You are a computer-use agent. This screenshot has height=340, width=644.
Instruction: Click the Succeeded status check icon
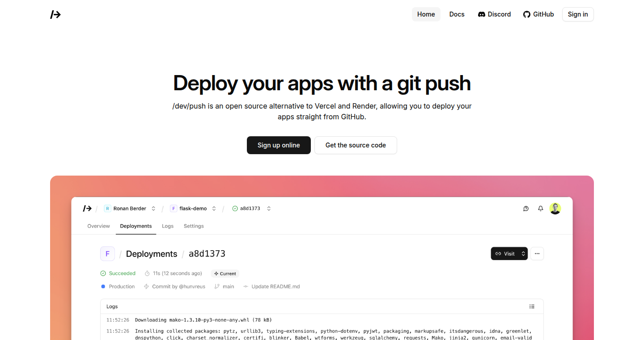[103, 273]
